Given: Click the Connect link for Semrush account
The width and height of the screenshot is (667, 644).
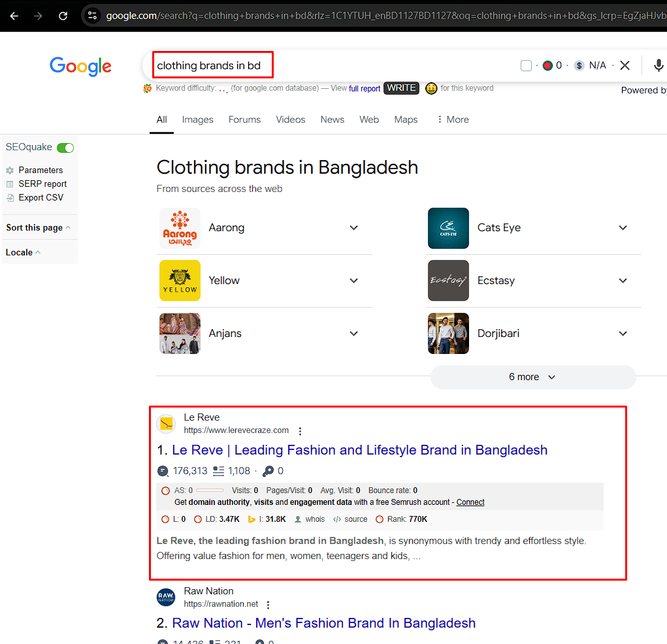Looking at the screenshot, I should point(470,502).
